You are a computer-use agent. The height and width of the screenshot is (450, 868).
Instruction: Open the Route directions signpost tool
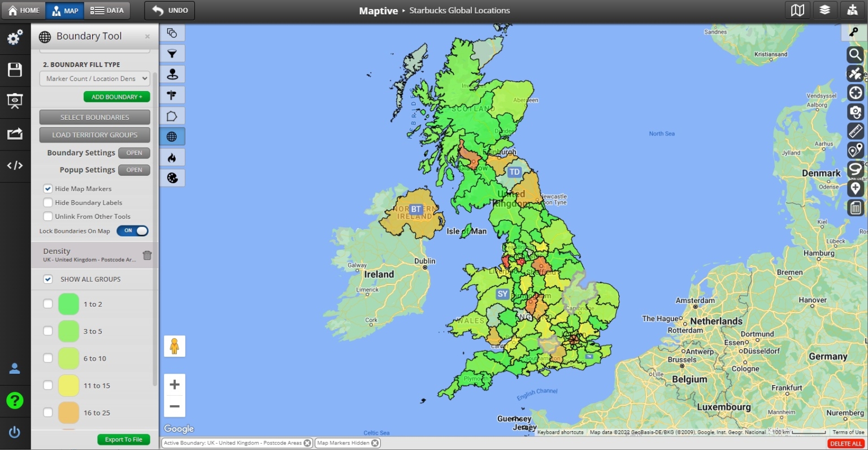pyautogui.click(x=172, y=95)
